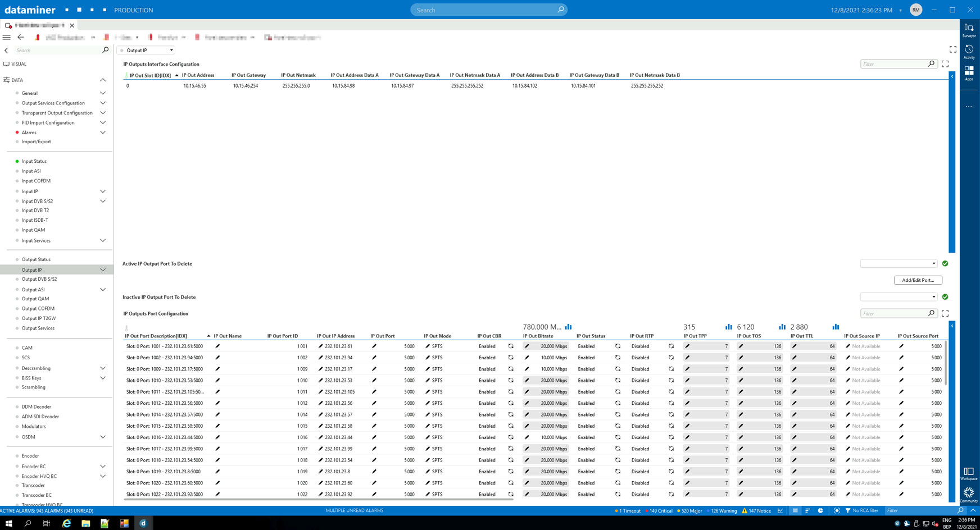Click the 520 Major alarm counter
Screen dimensions: 980x530
(x=689, y=511)
